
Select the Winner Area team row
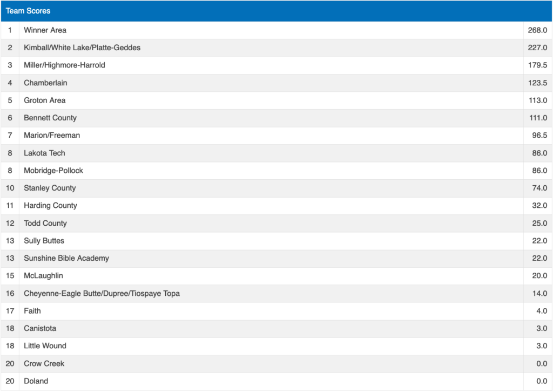pyautogui.click(x=45, y=30)
